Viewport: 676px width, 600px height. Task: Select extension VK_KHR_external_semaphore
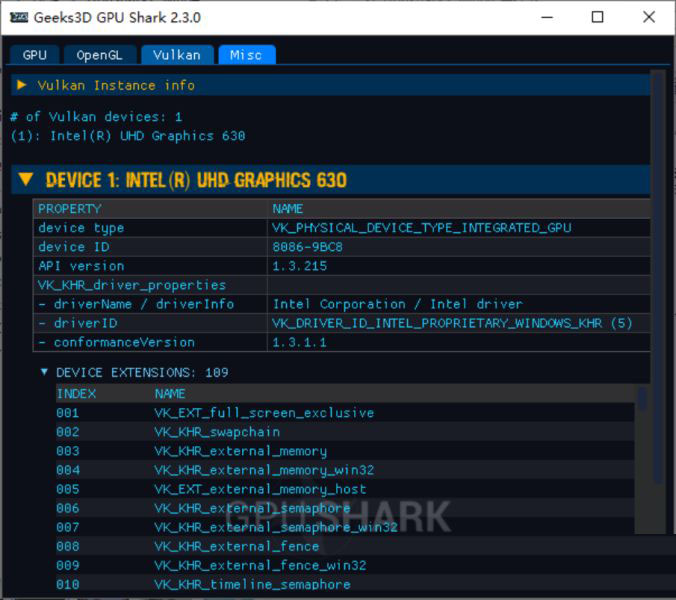(x=252, y=508)
